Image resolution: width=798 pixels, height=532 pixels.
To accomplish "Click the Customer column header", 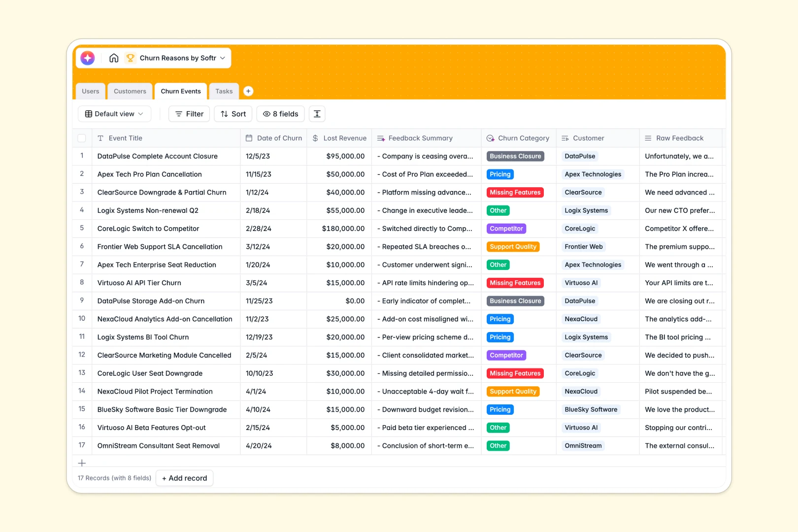I will tap(598, 138).
